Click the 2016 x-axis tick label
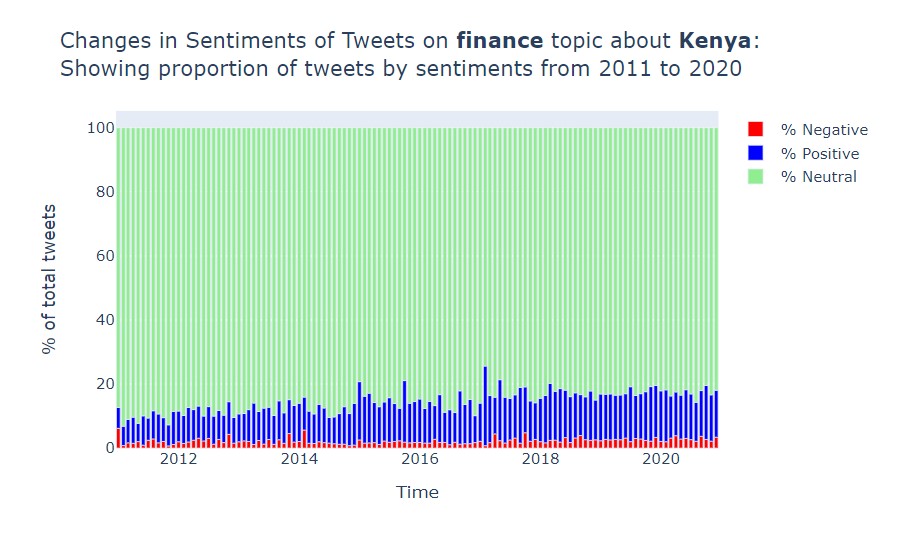The height and width of the screenshot is (541, 907). [420, 459]
